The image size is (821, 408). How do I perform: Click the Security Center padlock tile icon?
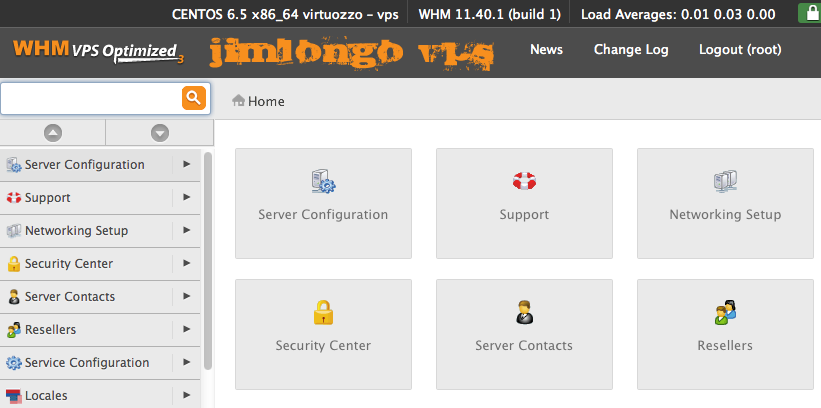(323, 312)
